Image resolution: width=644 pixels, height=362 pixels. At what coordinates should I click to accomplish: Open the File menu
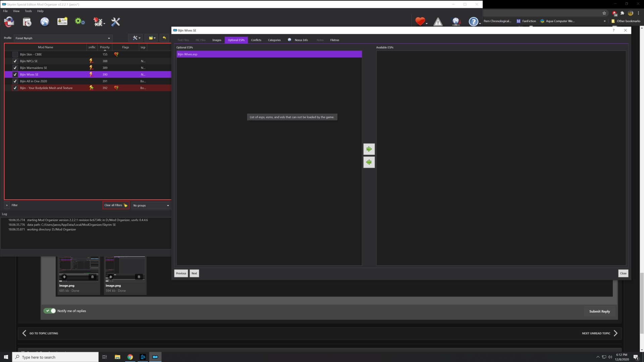point(5,11)
